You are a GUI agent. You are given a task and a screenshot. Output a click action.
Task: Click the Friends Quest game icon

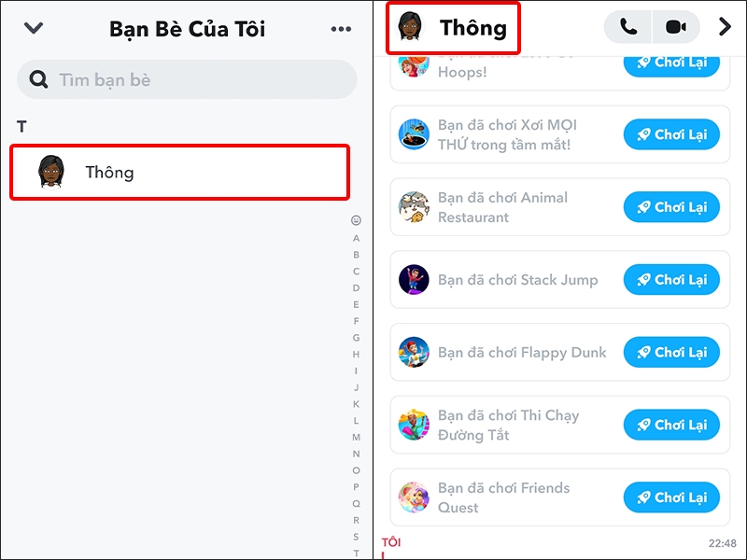415,497
